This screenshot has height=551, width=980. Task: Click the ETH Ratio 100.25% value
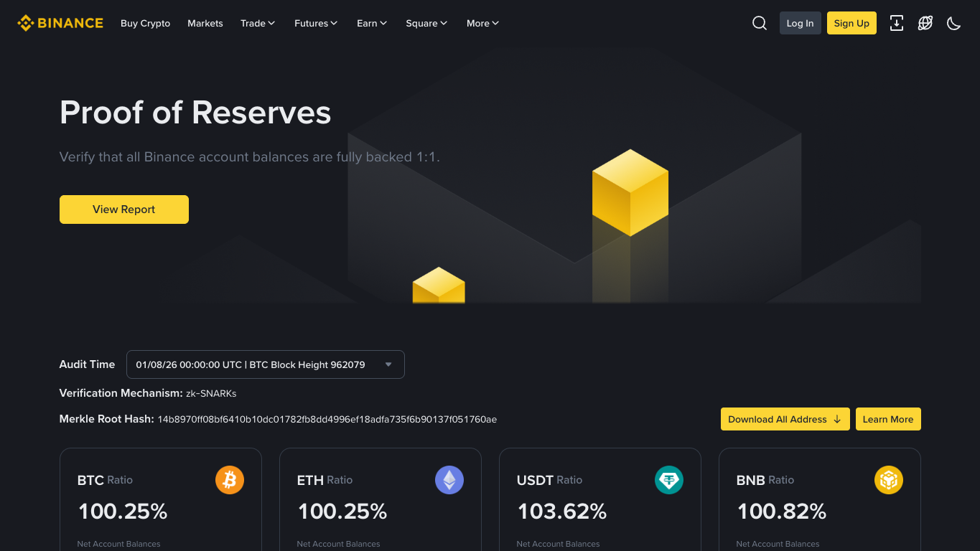[342, 512]
